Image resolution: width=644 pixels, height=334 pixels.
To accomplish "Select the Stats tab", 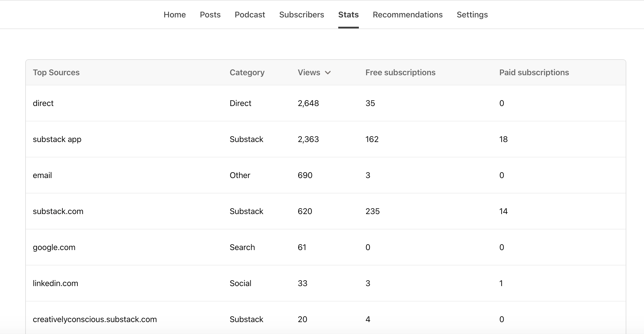I will tap(348, 15).
